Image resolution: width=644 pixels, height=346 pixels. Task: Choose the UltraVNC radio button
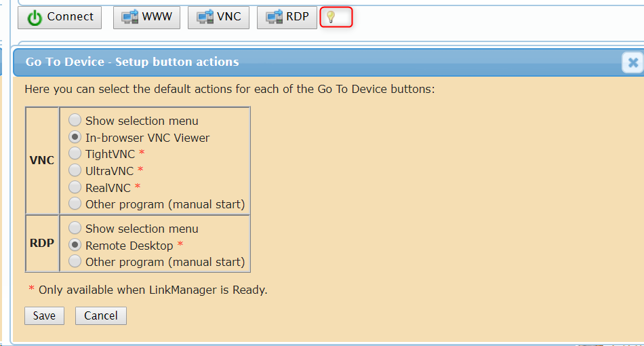tap(75, 170)
